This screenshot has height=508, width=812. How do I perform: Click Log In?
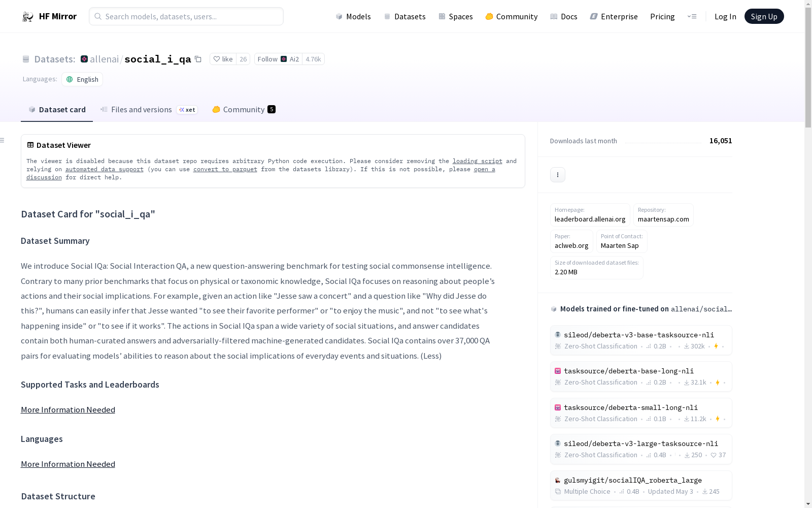click(x=725, y=16)
